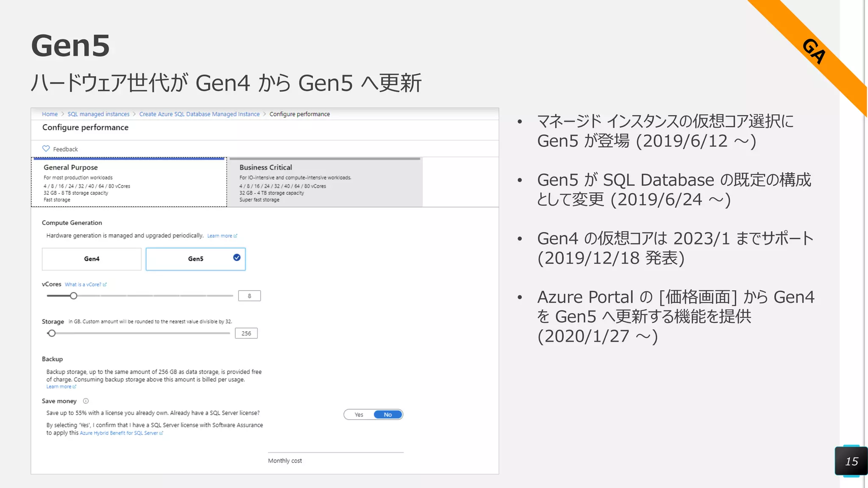Screen dimensions: 868x488
Task: Open the Home breadcrumb link
Action: tap(50, 114)
